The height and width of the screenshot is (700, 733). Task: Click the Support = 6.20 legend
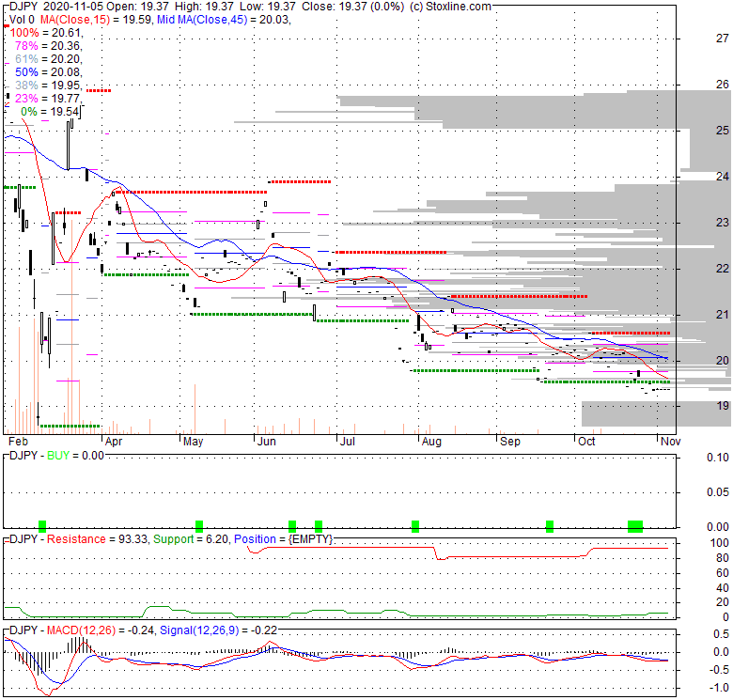(191, 539)
